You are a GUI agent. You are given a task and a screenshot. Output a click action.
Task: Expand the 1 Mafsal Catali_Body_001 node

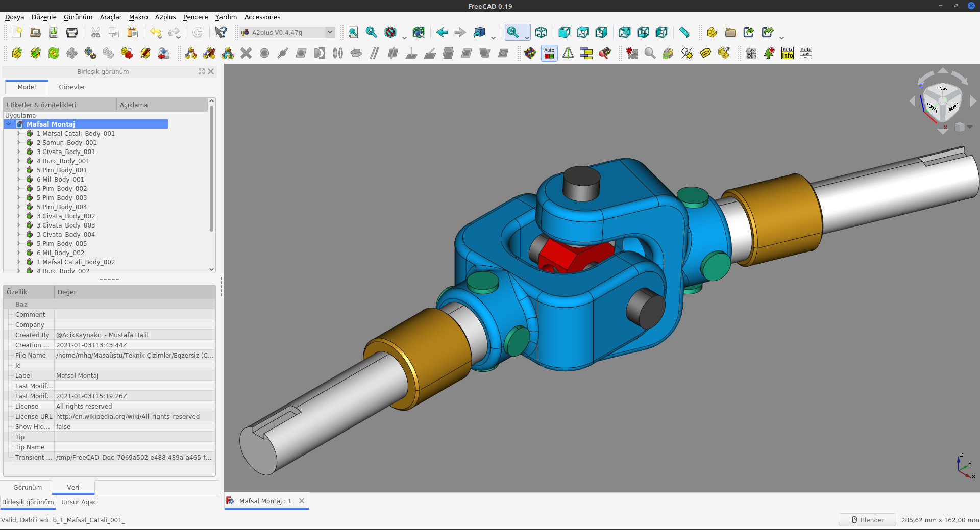19,133
